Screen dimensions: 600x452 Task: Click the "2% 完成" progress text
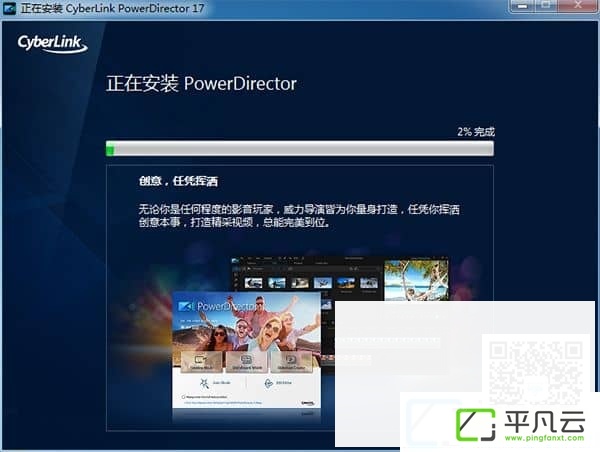pos(476,132)
